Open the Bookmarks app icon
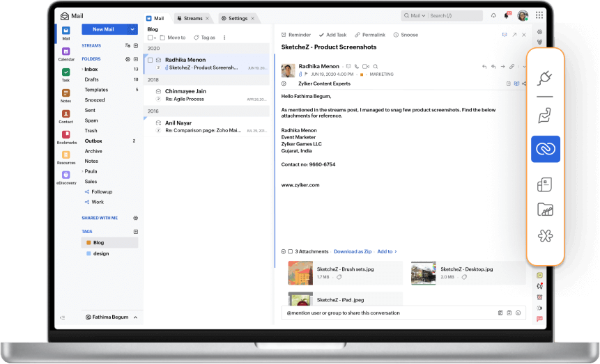The height and width of the screenshot is (364, 600). [x=66, y=134]
